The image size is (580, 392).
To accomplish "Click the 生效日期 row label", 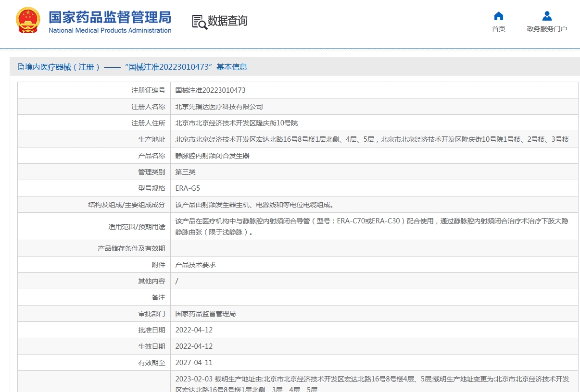I will [x=151, y=346].
